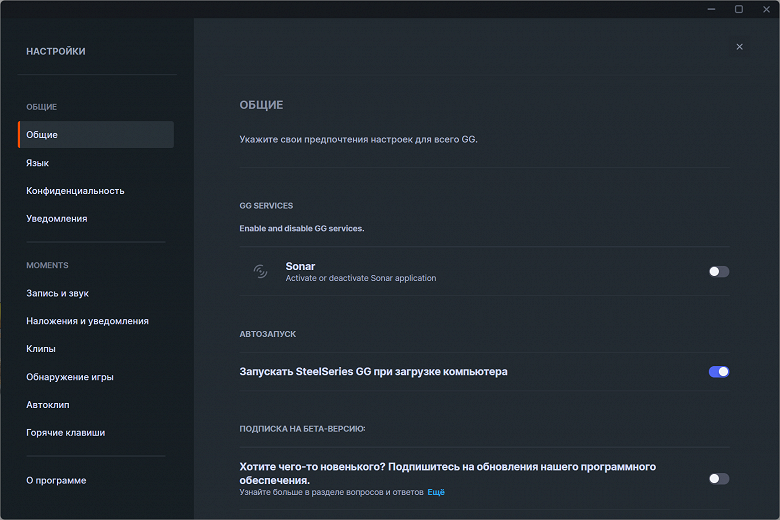Open the О программе page
This screenshot has width=780, height=520.
click(56, 480)
